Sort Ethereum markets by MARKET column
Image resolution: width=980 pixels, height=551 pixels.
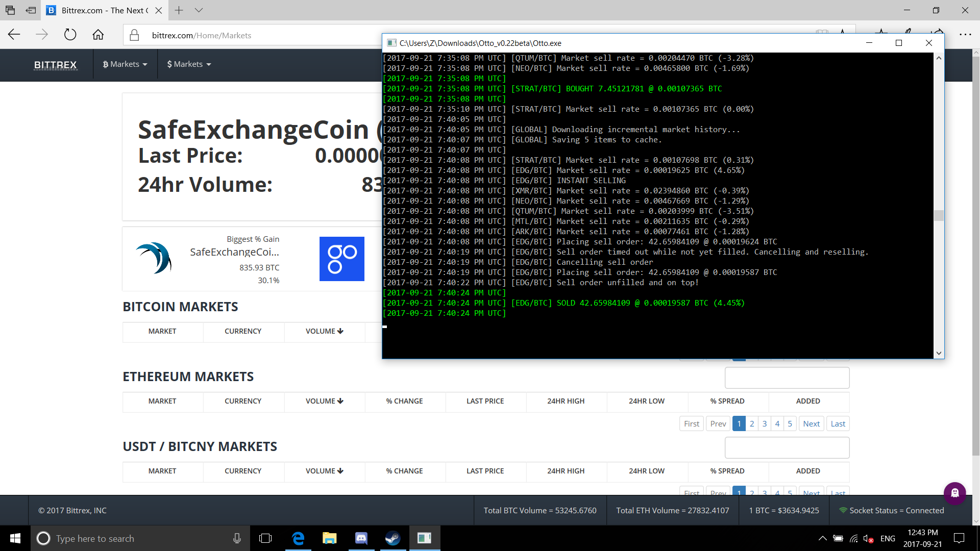(162, 401)
